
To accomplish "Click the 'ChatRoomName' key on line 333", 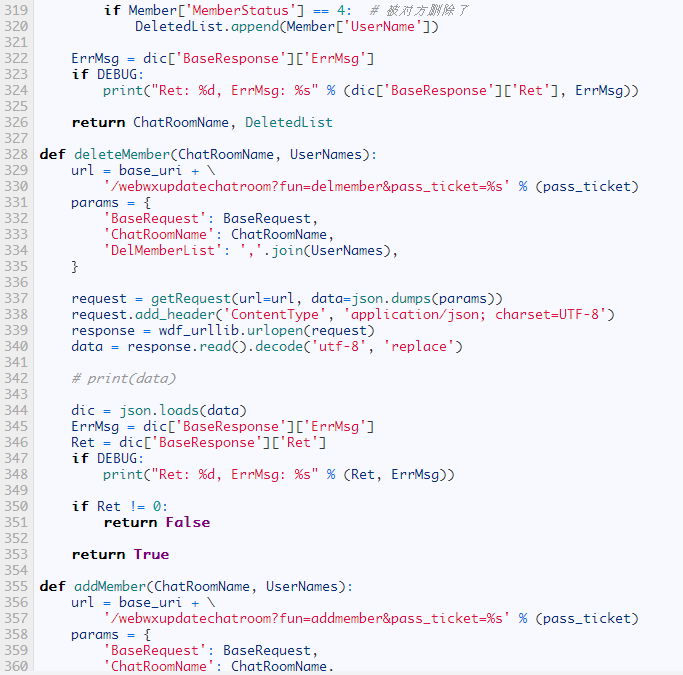I will point(159,235).
